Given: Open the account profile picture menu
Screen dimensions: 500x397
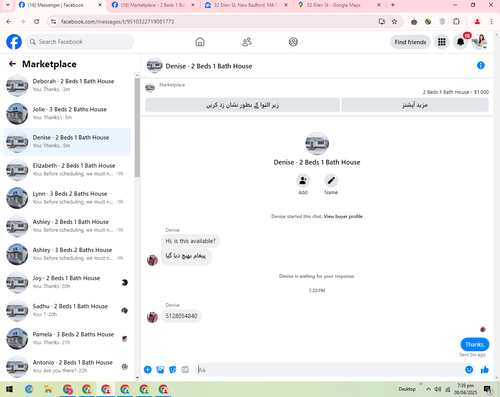Looking at the screenshot, I should [x=479, y=42].
